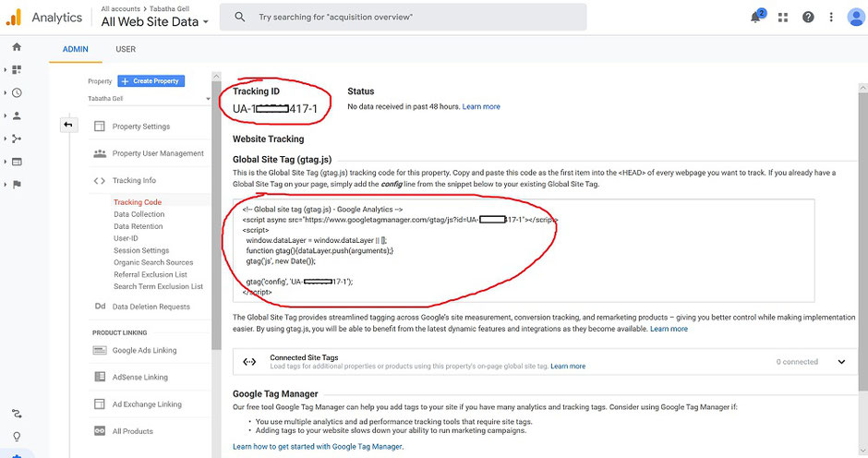Screen dimensions: 868x458
Task: Expand Acquisition sidebar arrow
Action: (x=6, y=139)
